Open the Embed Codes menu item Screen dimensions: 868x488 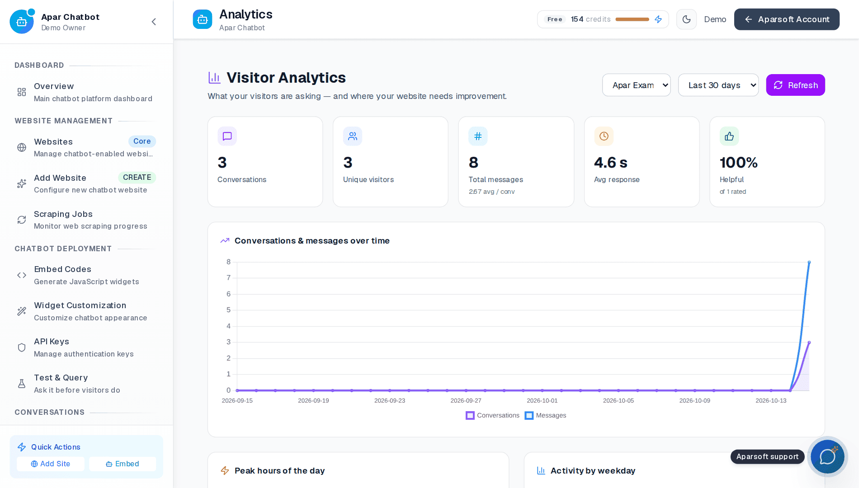click(x=86, y=275)
